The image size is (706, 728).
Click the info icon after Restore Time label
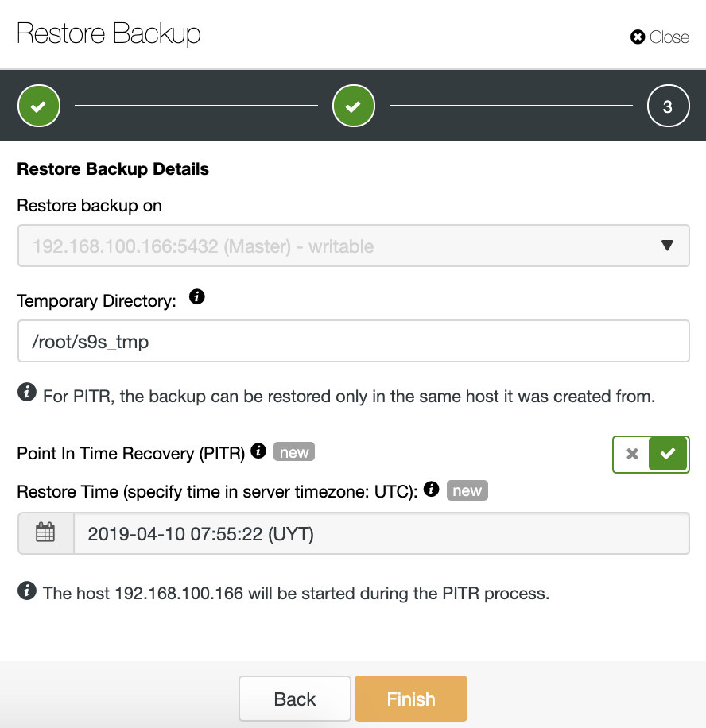pyautogui.click(x=432, y=489)
